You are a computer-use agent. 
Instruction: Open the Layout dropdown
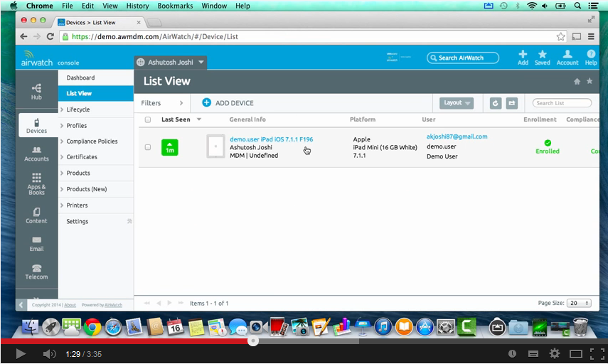[457, 102]
